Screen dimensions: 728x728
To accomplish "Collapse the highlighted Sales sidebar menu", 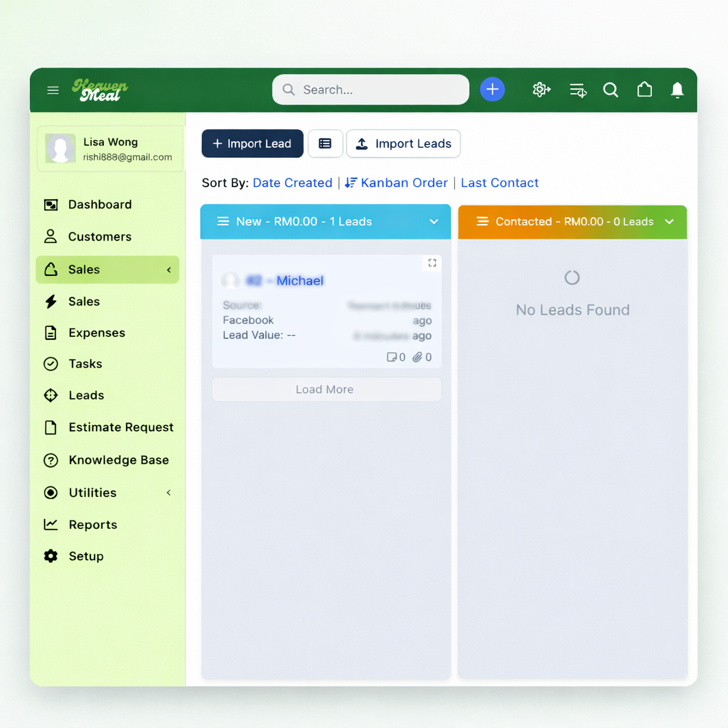I will click(168, 269).
